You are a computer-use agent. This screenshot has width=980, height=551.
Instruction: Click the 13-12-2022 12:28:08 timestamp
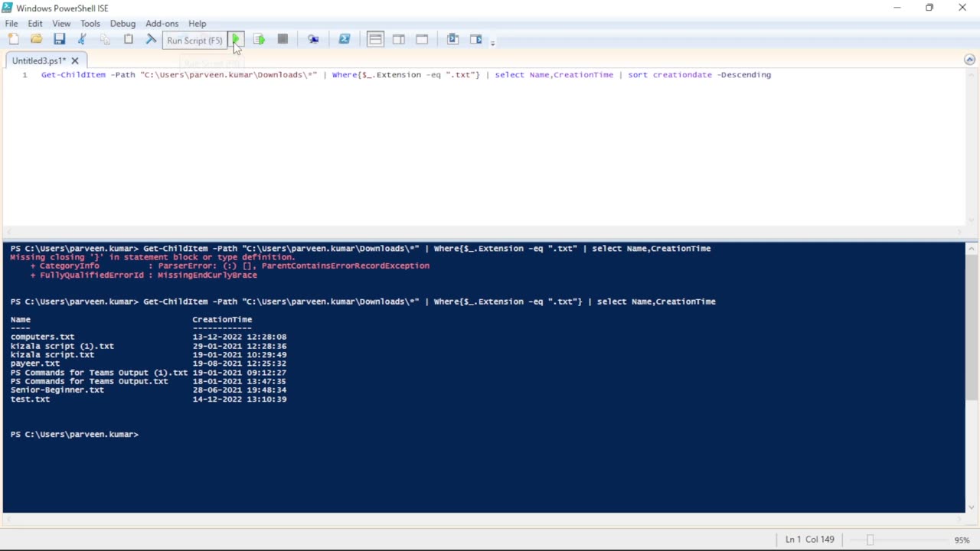tap(240, 337)
